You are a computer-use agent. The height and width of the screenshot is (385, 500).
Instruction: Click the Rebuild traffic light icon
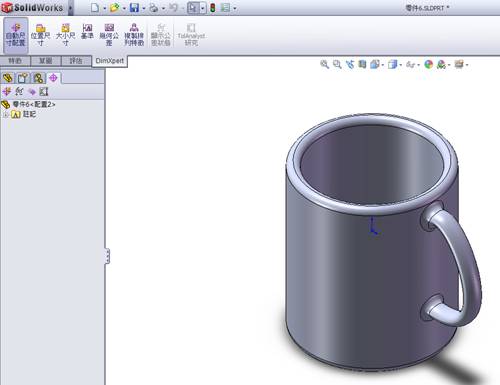coord(213,8)
